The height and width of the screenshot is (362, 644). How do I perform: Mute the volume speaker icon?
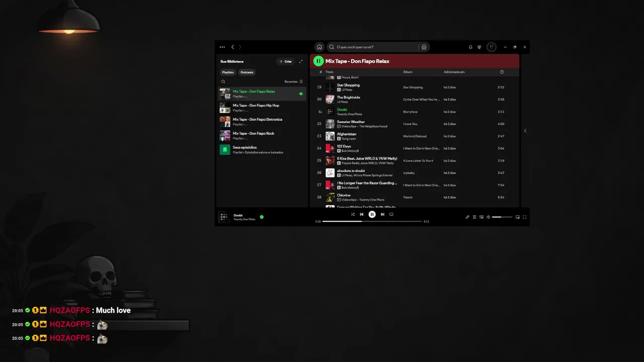[488, 217]
